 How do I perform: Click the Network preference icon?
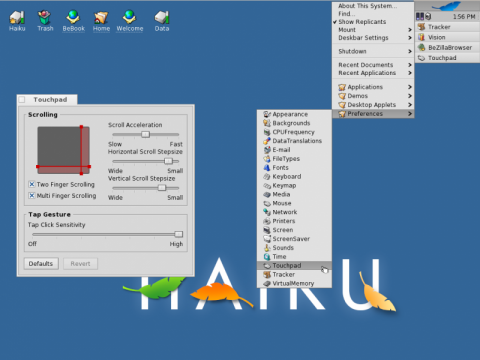tap(267, 212)
